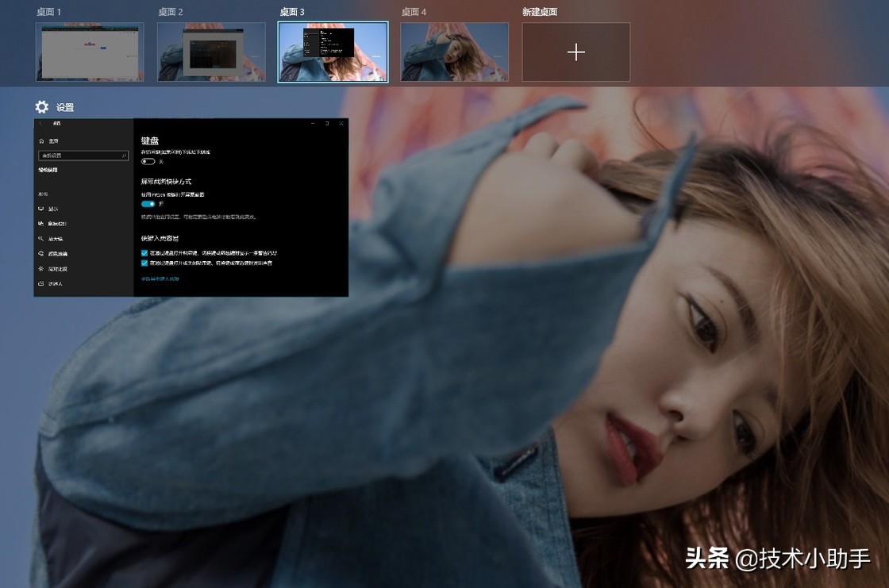Click the 主页 home icon in Settings
The height and width of the screenshot is (588, 889).
point(42,140)
